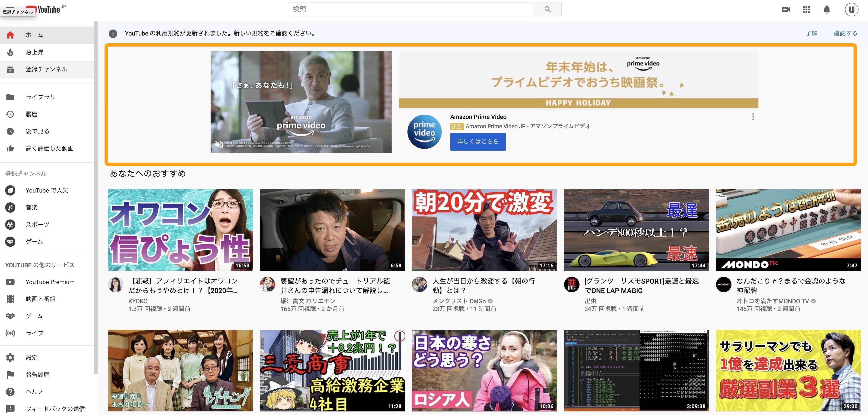Click the 詳しくはこちら ad button
This screenshot has height=415, width=868.
pos(478,142)
